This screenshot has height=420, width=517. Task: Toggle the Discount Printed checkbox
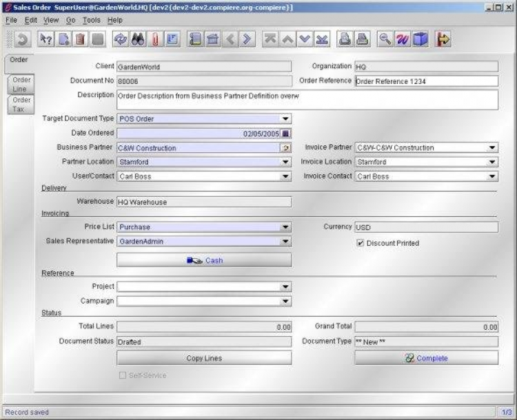tap(361, 243)
